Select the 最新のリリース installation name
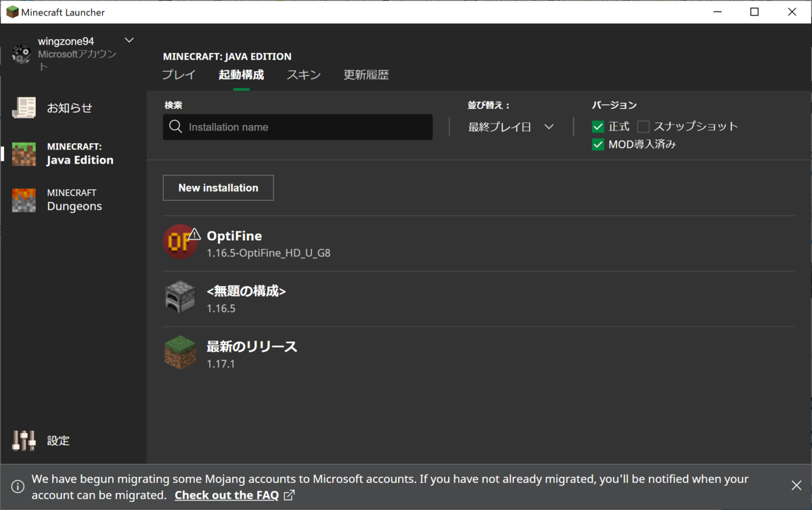 (252, 347)
